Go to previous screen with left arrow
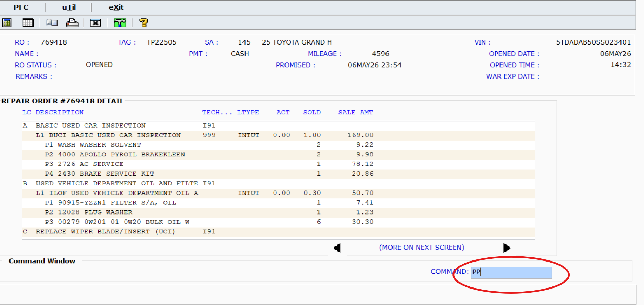644x305 pixels. click(x=337, y=248)
